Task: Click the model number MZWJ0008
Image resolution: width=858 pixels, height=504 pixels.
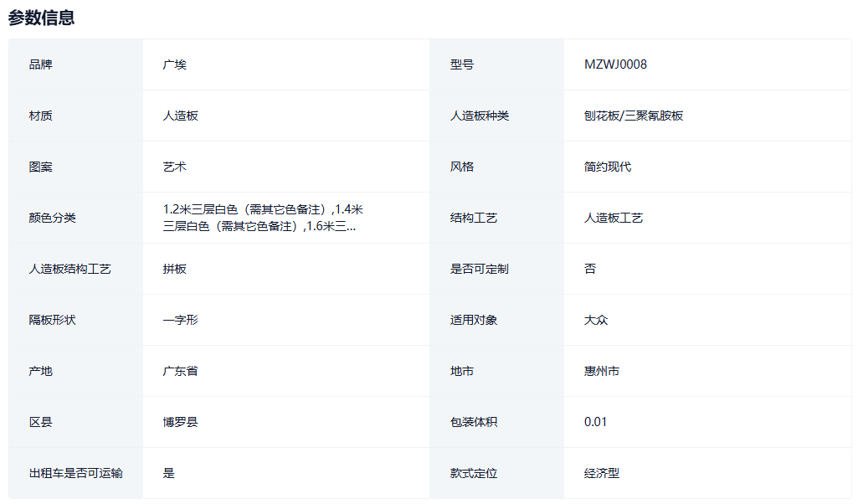Action: pos(615,64)
